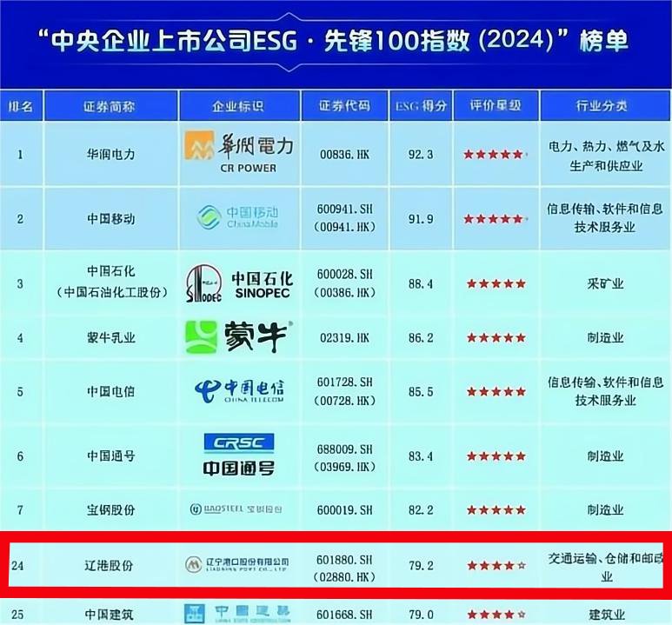This screenshot has width=672, height=625.
Task: Click the 行业分类 column header
Action: (605, 105)
